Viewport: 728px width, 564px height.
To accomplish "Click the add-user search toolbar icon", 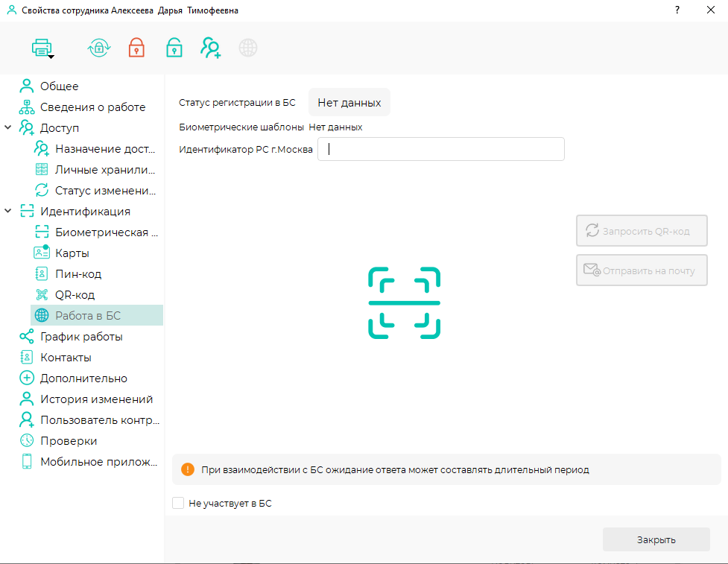I will [x=211, y=48].
